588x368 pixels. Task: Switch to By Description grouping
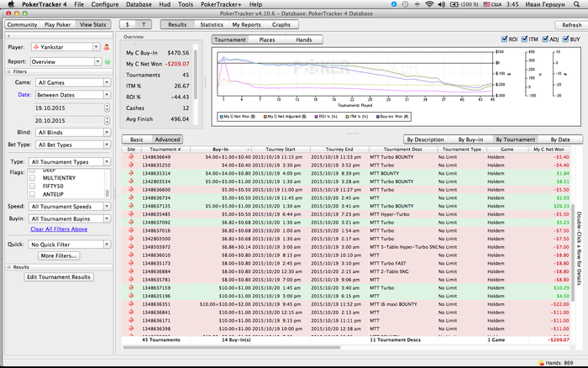[x=425, y=139]
